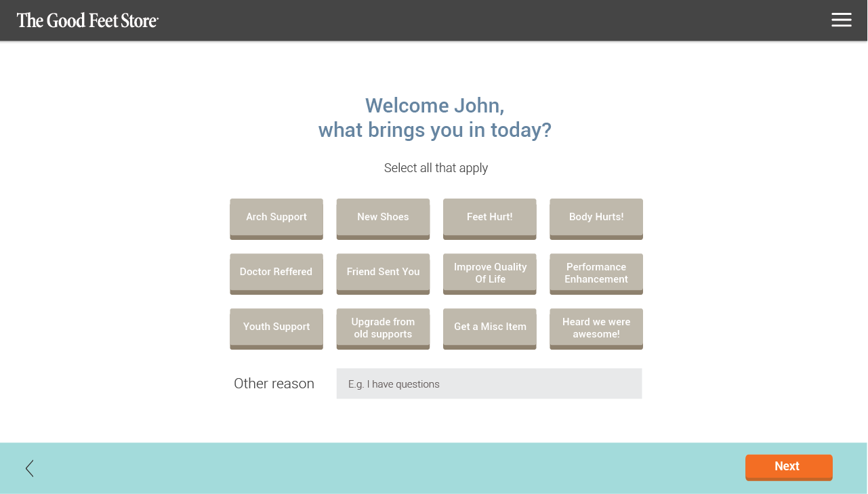Select the Arch Support option
Image resolution: width=868 pixels, height=494 pixels.
coord(276,218)
